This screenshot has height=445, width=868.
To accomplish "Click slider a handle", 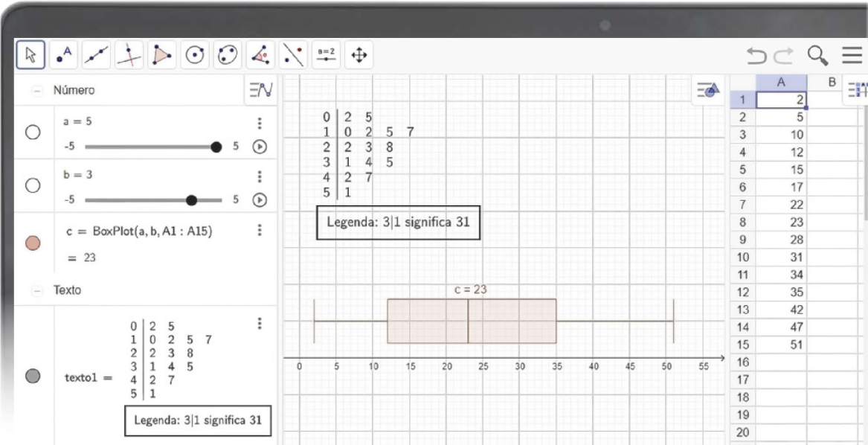I will [216, 147].
